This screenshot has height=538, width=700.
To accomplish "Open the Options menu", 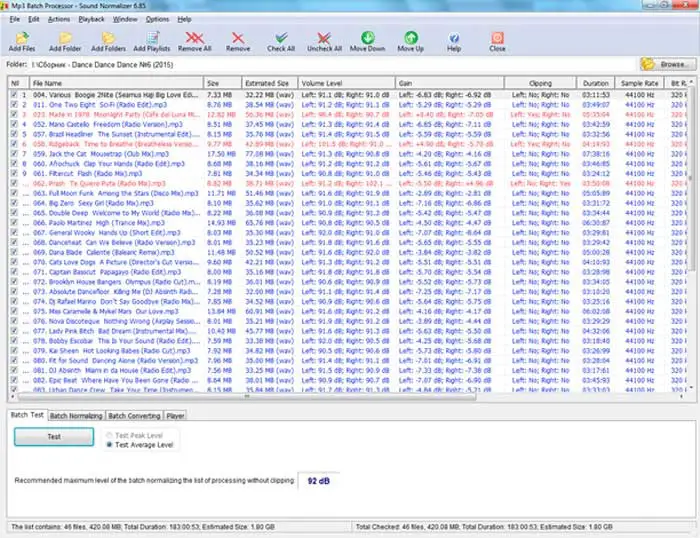I will [x=157, y=19].
